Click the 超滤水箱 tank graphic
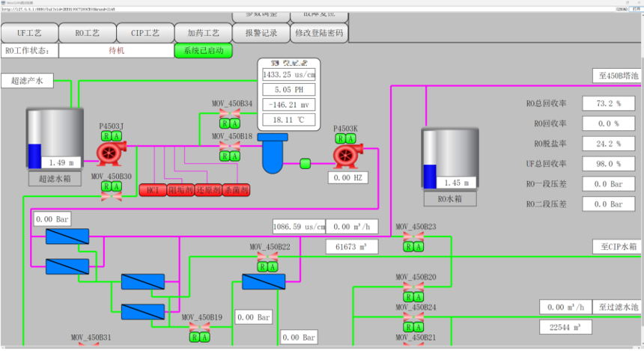This screenshot has height=351, width=644. click(x=55, y=138)
